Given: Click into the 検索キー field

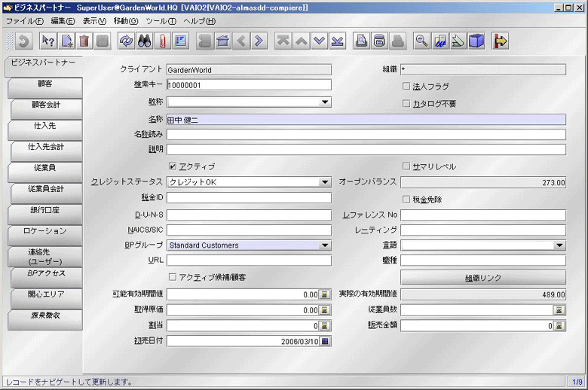Looking at the screenshot, I should point(249,85).
